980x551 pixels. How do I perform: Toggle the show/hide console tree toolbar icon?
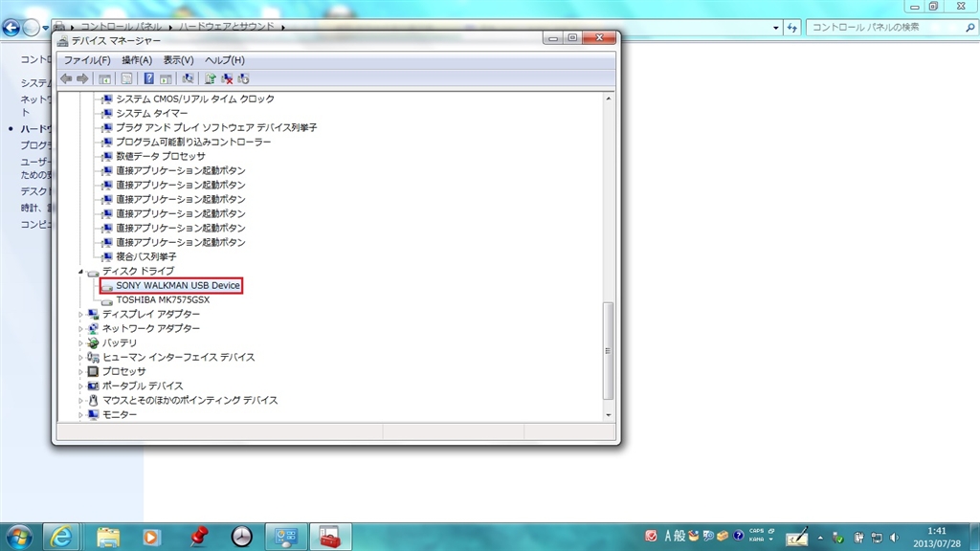coord(105,78)
